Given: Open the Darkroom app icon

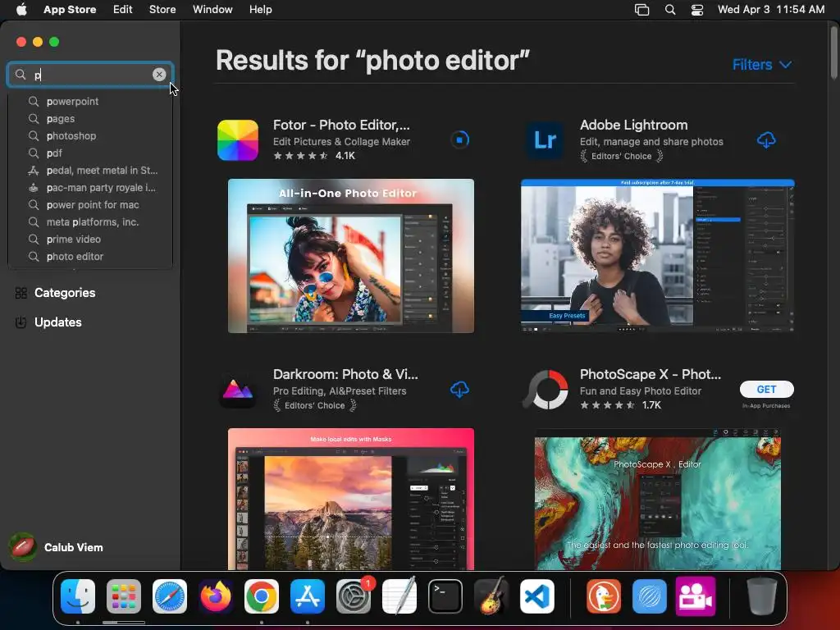Looking at the screenshot, I should coord(238,390).
